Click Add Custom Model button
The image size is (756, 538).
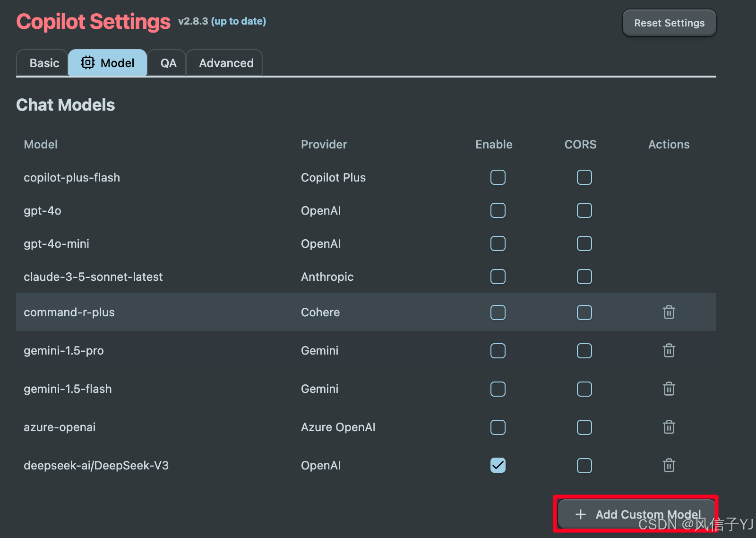coord(637,514)
